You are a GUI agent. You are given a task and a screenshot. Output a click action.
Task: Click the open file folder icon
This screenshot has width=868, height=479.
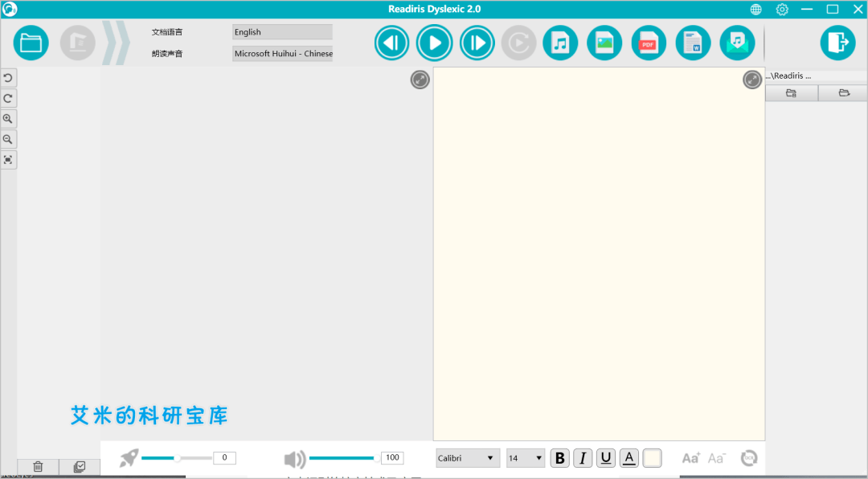coord(31,43)
